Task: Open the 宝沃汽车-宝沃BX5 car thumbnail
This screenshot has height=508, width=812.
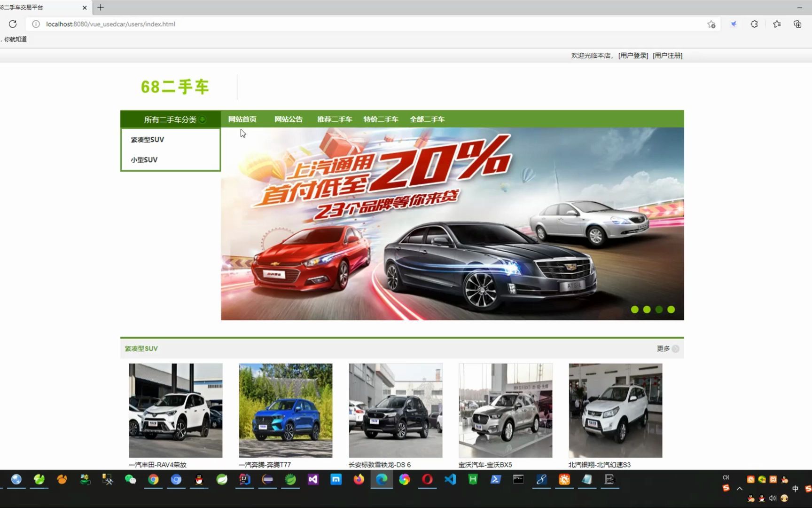Action: [506, 410]
